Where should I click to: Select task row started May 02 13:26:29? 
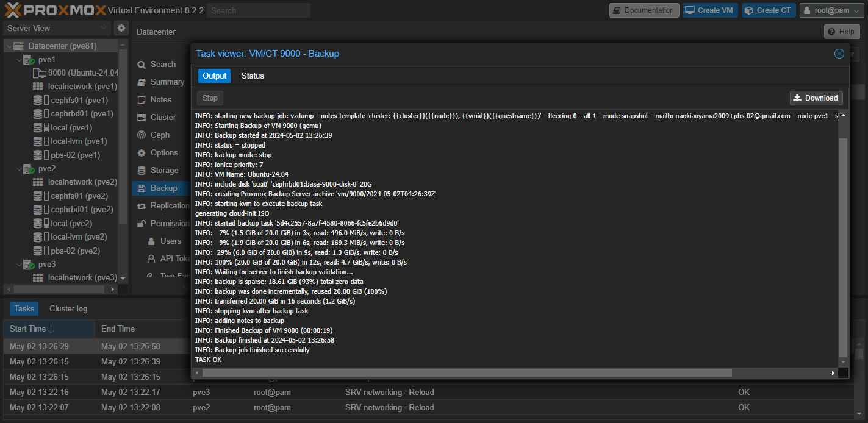[97, 346]
